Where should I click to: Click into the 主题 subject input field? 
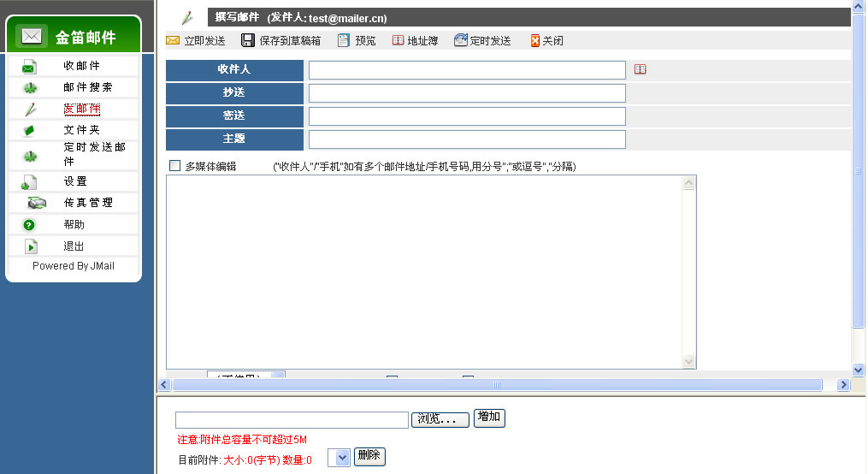[x=467, y=139]
